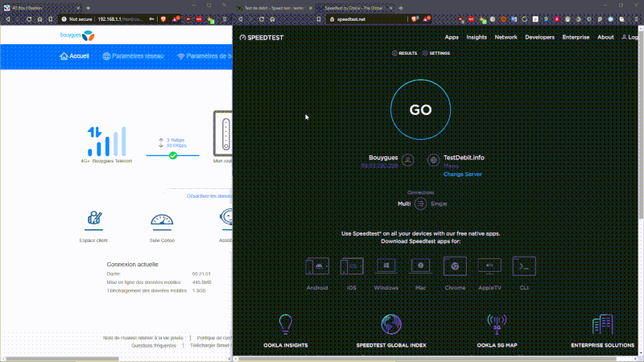The width and height of the screenshot is (644, 362).
Task: Switch to Test de débit tab
Action: point(274,8)
